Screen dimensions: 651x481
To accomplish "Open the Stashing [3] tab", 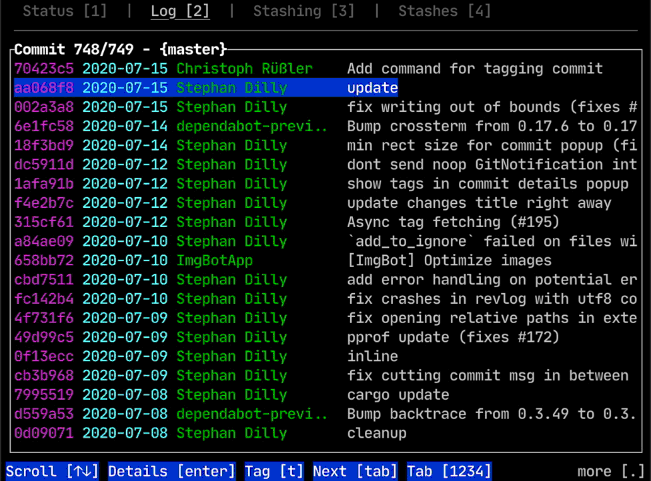I will tap(303, 12).
